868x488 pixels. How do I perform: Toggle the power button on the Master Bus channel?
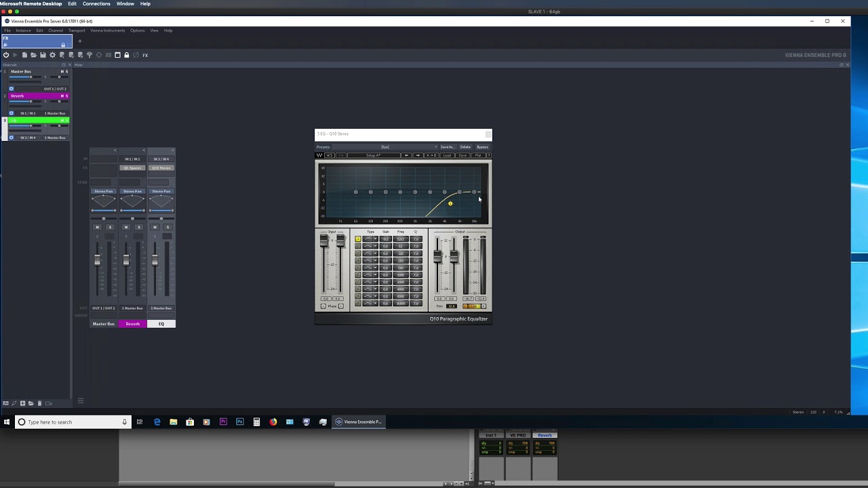[12, 89]
